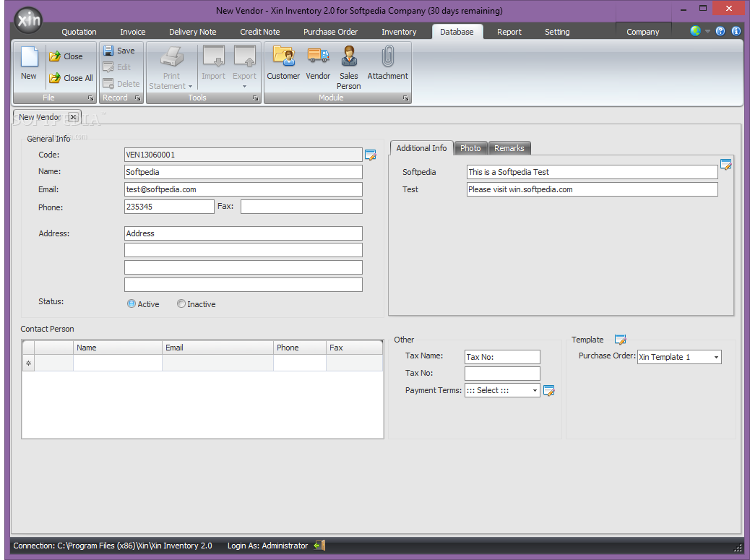
Task: Click the empty Tax No input field
Action: [x=502, y=374]
